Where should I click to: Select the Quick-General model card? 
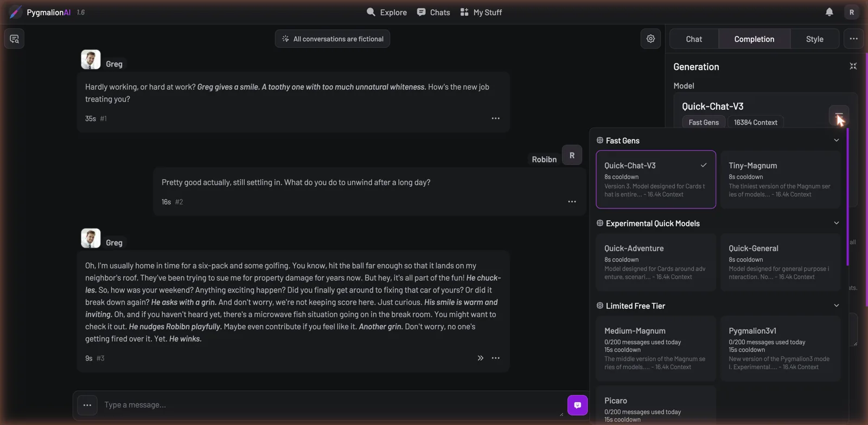coord(780,262)
